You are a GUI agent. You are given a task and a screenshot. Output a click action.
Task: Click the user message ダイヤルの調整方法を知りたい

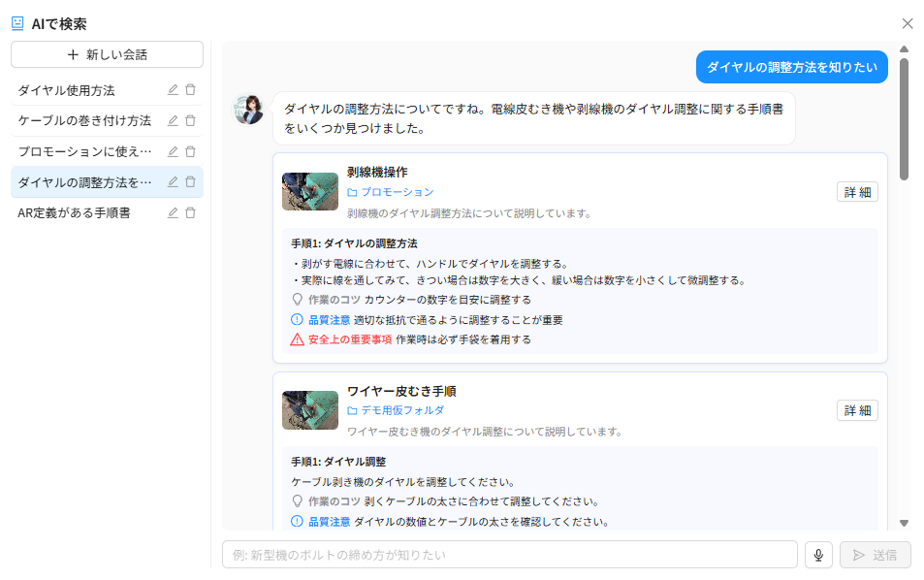792,67
